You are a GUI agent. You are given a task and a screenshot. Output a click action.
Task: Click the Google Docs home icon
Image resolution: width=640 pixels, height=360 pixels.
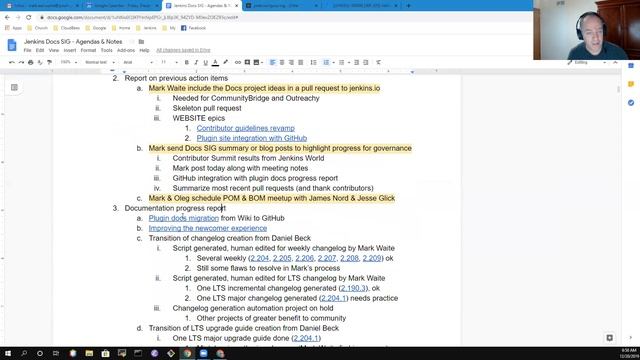[x=12, y=45]
